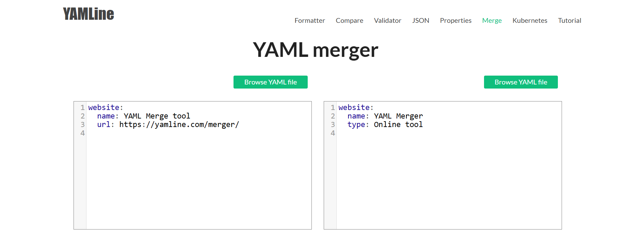The image size is (644, 236).
Task: Open the Kubernetes section
Action: click(x=530, y=20)
